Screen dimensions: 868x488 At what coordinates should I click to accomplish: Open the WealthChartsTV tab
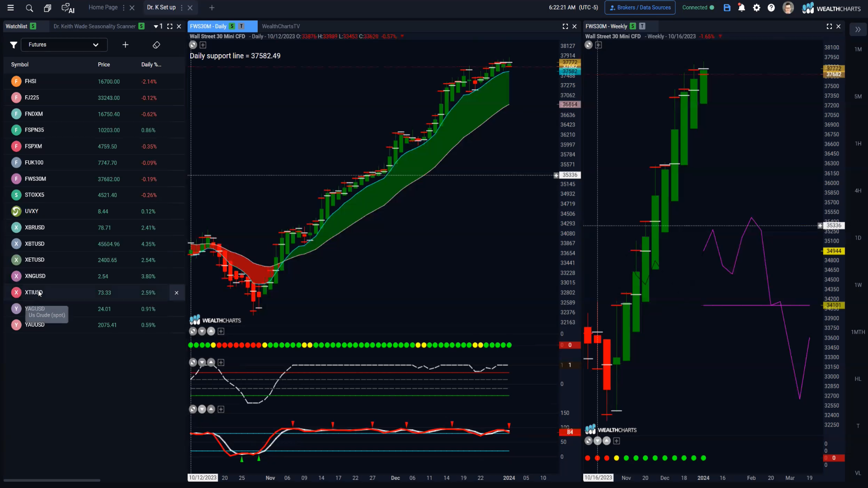coord(281,26)
